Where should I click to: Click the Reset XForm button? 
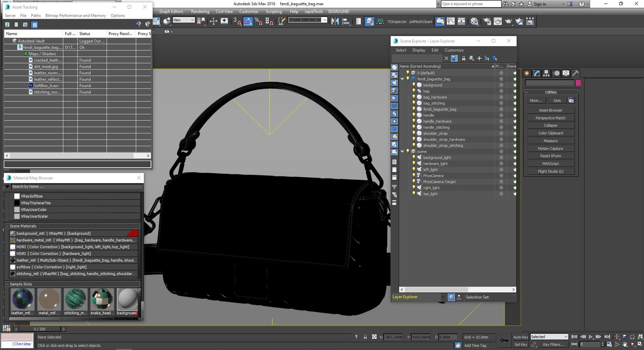pyautogui.click(x=550, y=156)
